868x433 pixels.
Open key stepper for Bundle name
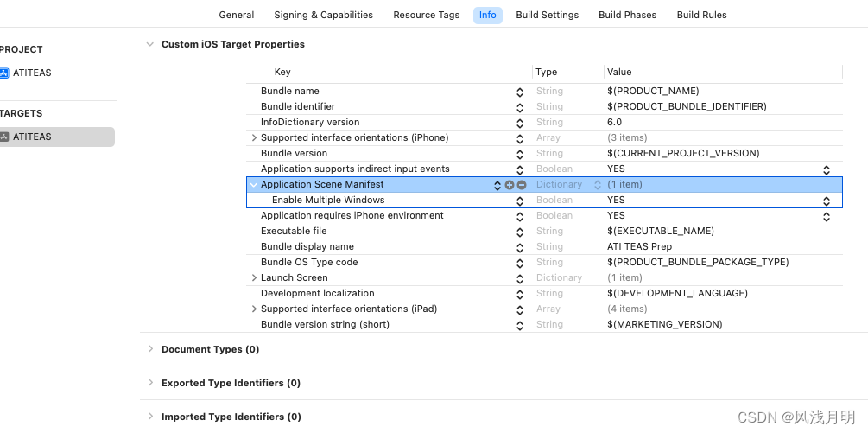tap(520, 92)
